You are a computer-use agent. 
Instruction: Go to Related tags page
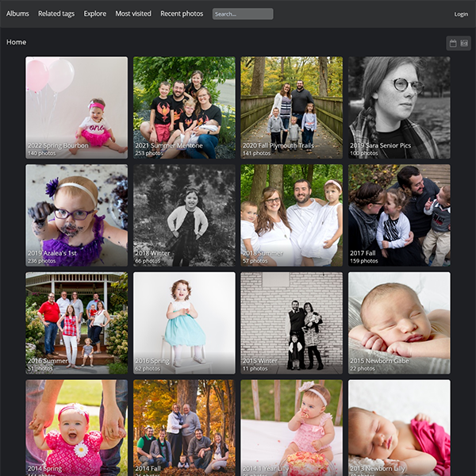tap(56, 13)
